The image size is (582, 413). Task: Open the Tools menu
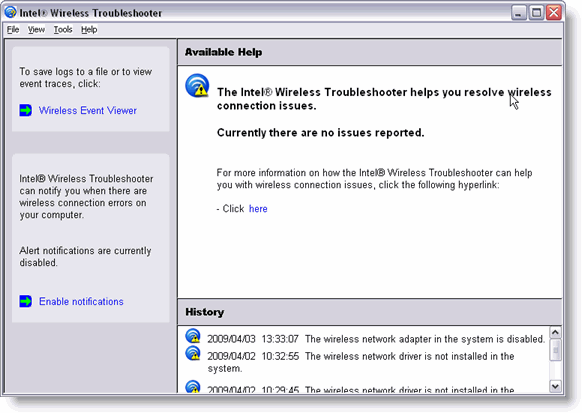coord(63,30)
